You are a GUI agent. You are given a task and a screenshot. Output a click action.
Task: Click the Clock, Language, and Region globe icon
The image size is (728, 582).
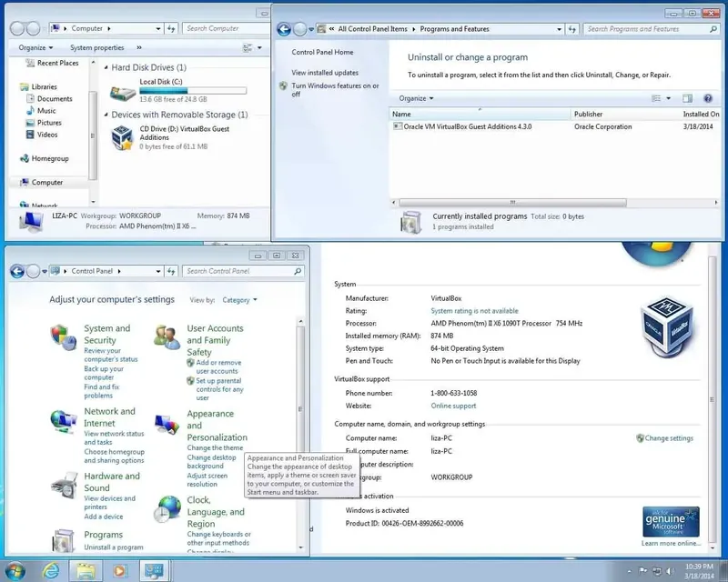[x=167, y=508]
